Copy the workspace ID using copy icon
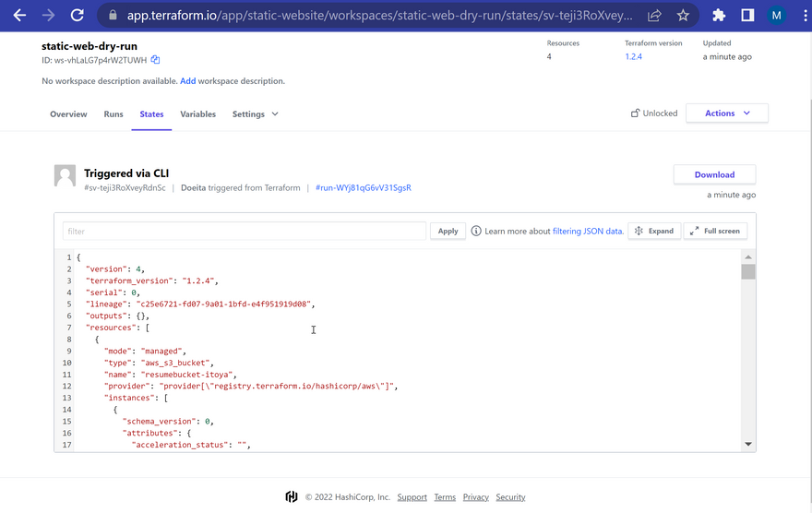This screenshot has width=812, height=513. point(155,60)
